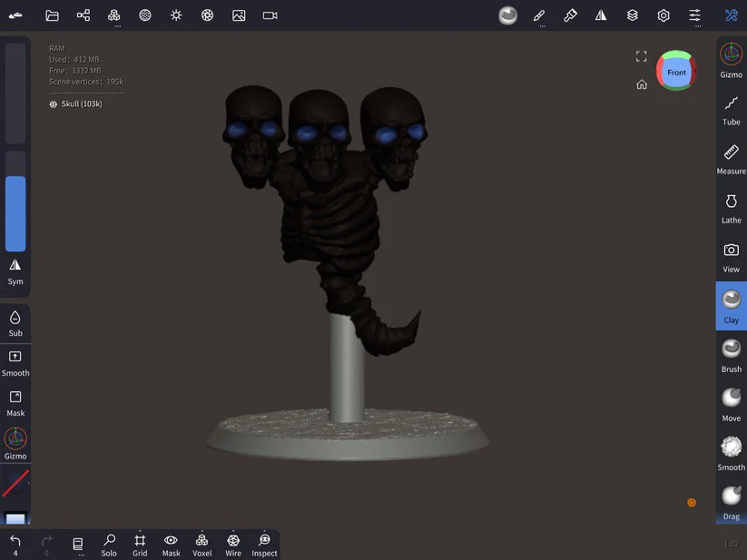747x560 pixels.
Task: Open the Layers stack menu
Action: coord(633,15)
